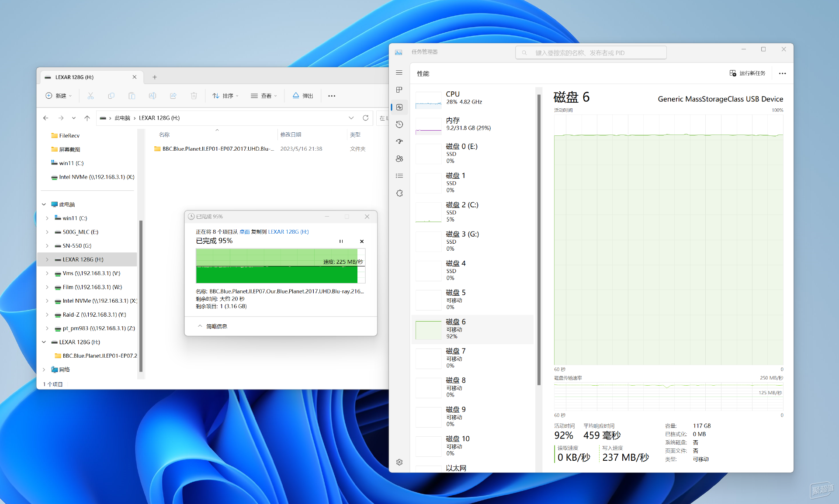Go forward in Explorer navigation
The height and width of the screenshot is (504, 839).
(61, 118)
